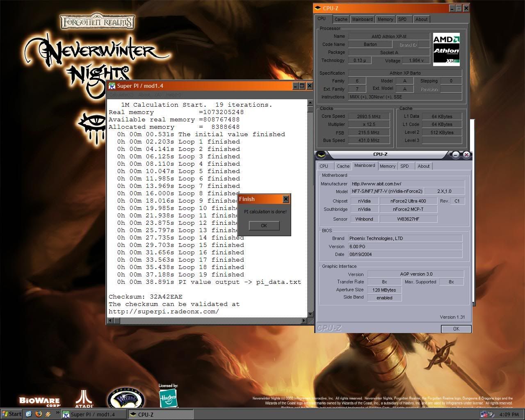The width and height of the screenshot is (525, 420).
Task: Click the Start button
Action: pyautogui.click(x=11, y=414)
